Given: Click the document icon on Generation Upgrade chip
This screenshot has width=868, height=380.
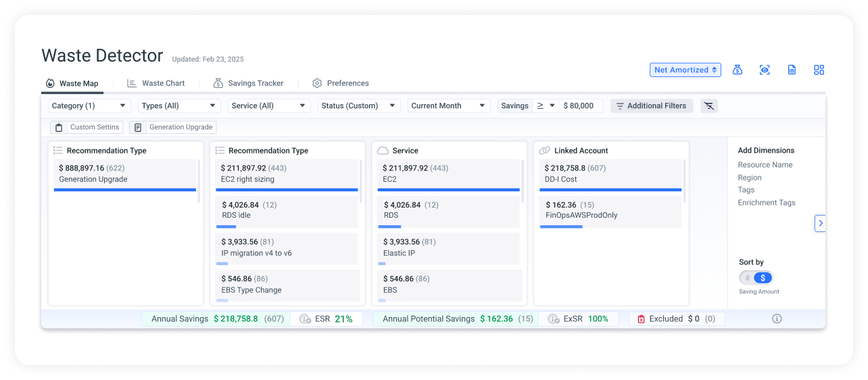Looking at the screenshot, I should (x=138, y=127).
